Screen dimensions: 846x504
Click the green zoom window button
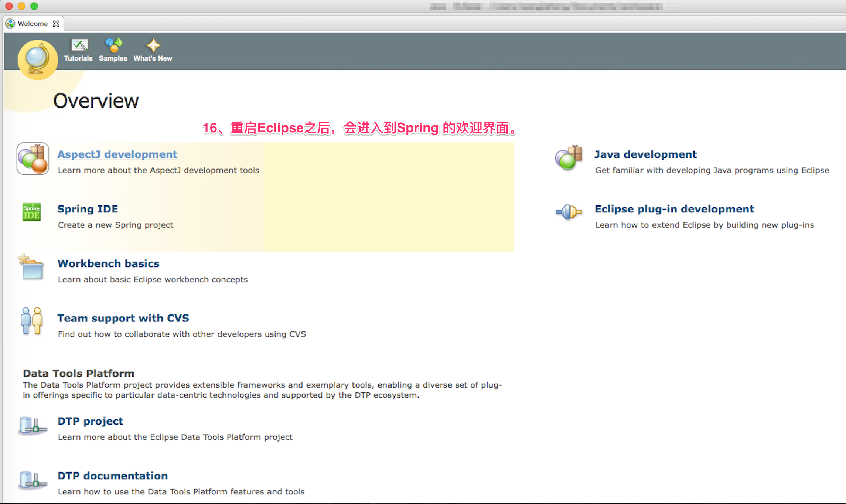click(x=34, y=6)
